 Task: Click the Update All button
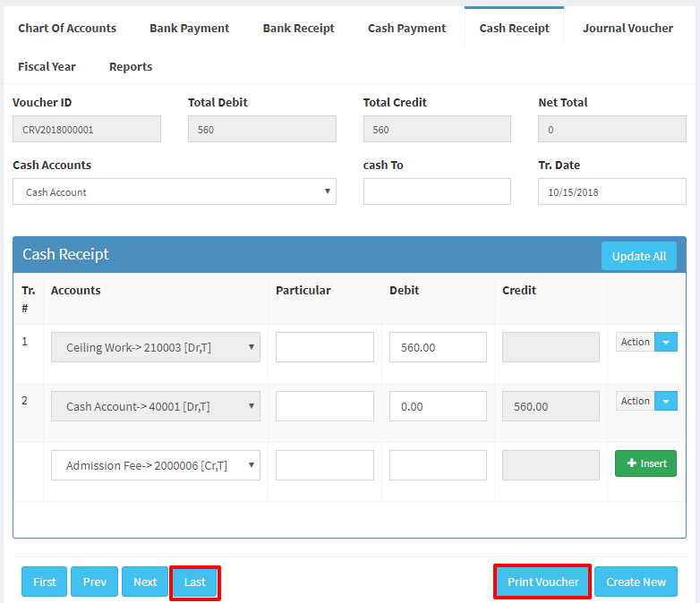point(639,256)
